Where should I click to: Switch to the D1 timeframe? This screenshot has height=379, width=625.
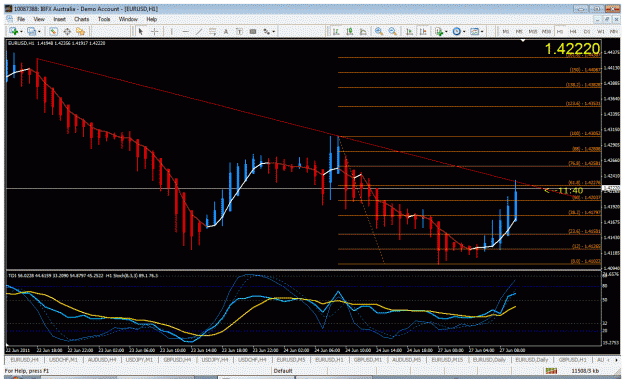[587, 31]
